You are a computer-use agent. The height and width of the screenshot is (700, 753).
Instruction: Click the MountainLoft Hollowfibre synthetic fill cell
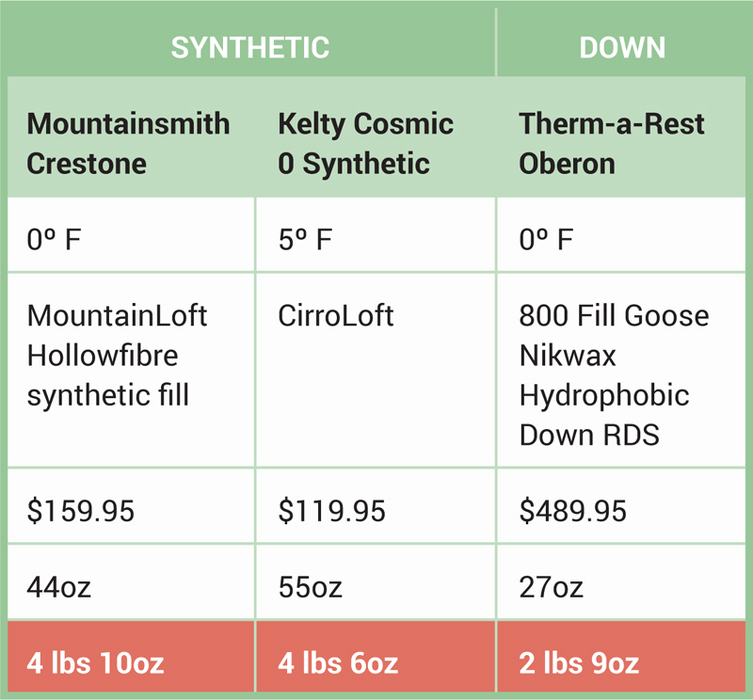coord(131,370)
